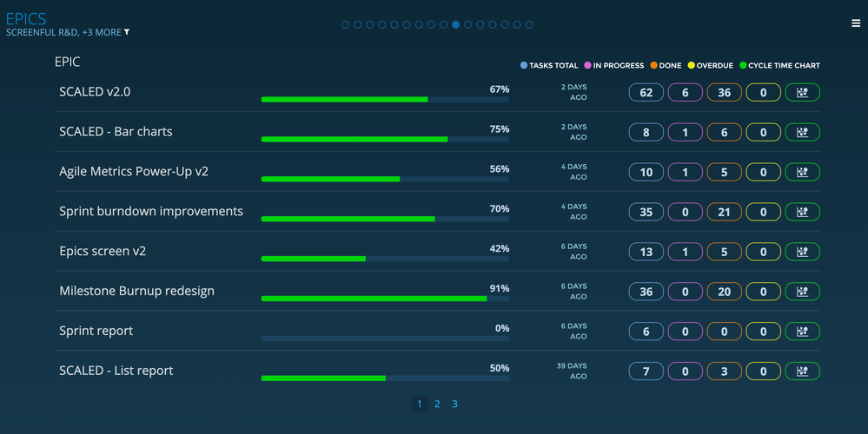This screenshot has height=434, width=868.
Task: Click tasks total 35 for Sprint burndown improvements
Action: pos(646,212)
